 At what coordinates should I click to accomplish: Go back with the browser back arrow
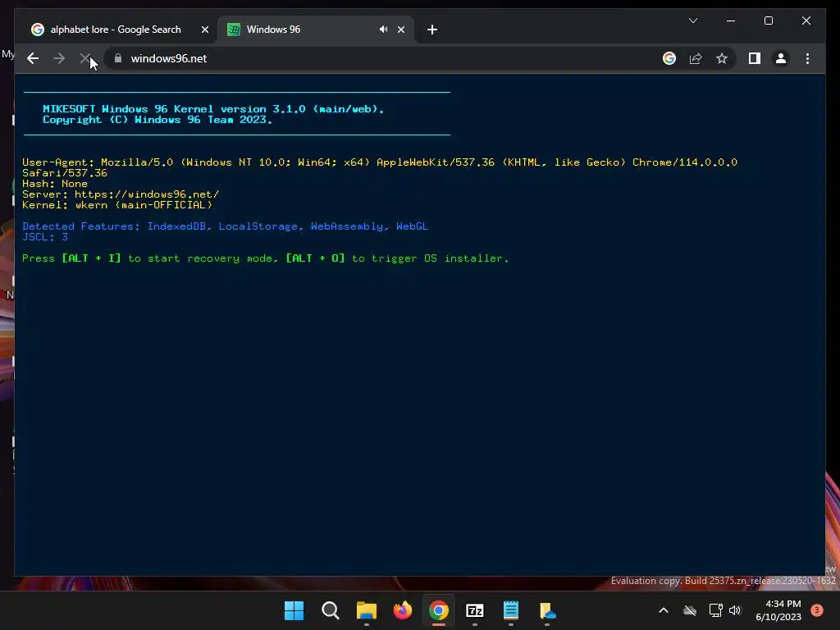(33, 58)
